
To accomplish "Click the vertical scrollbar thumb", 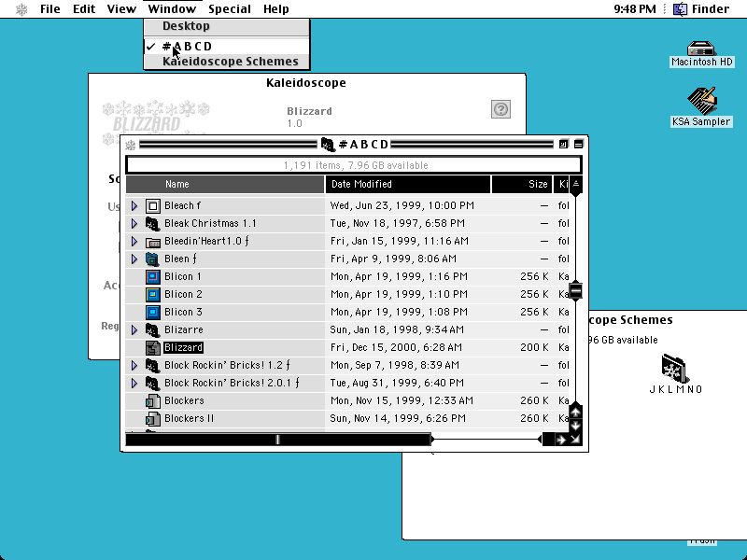I will (575, 291).
